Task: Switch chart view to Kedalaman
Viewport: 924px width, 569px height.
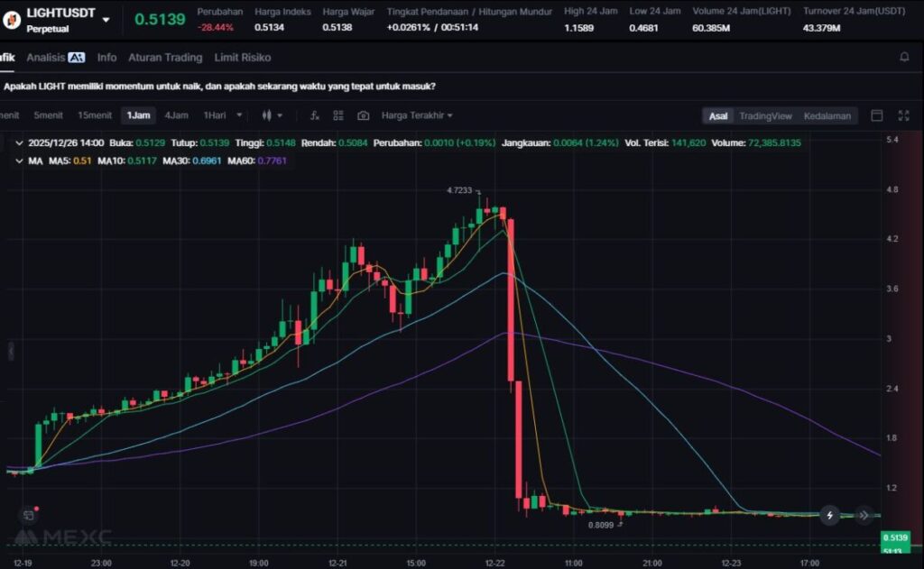Action: [827, 115]
